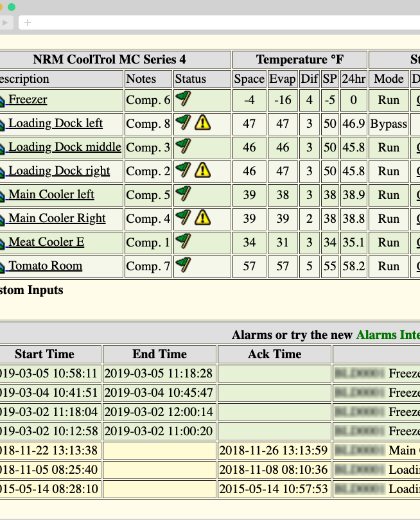Click green flag status for Tomato Room
Viewport: 420px width, 520px height.
[x=183, y=264]
